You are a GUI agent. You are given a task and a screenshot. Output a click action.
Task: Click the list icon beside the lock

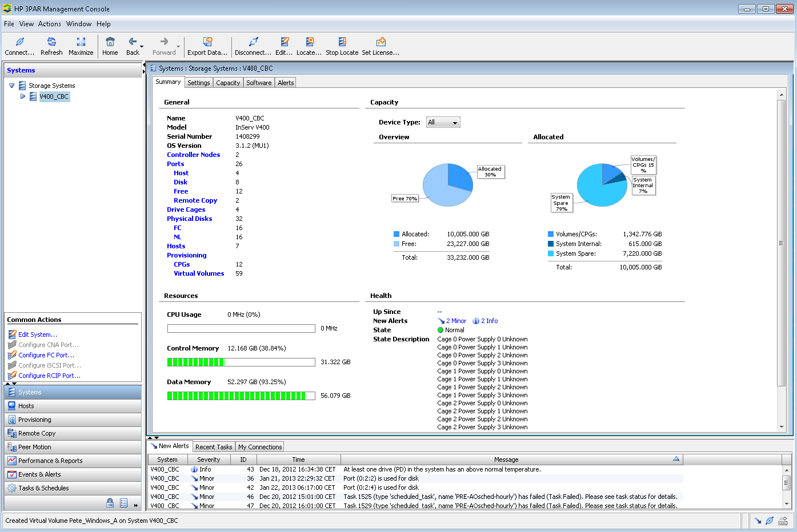click(x=123, y=503)
